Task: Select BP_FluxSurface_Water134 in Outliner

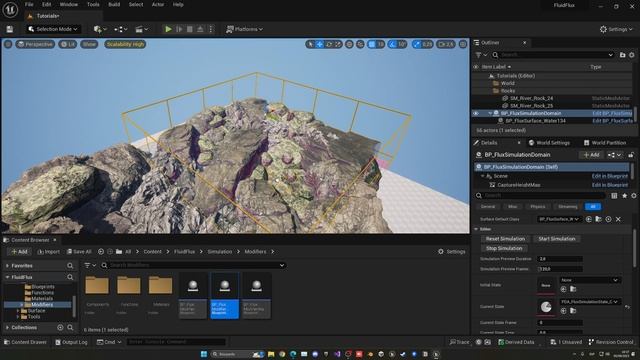Action: click(x=535, y=121)
